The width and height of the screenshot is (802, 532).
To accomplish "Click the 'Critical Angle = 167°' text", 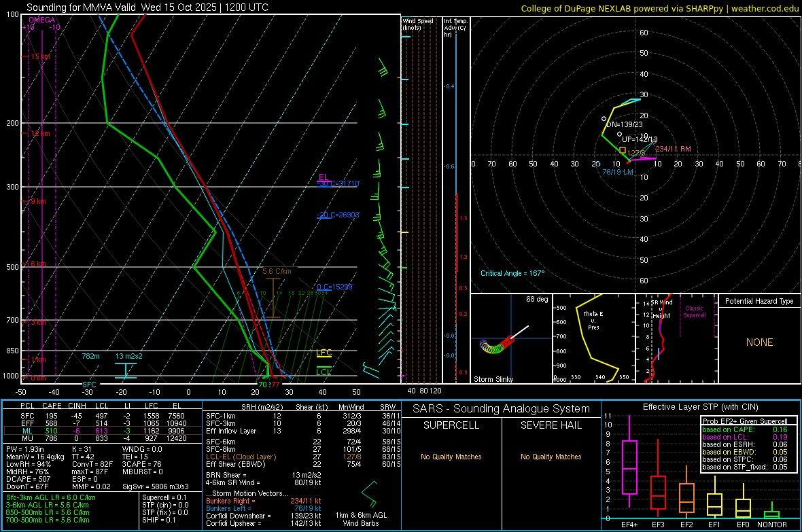I will pyautogui.click(x=512, y=273).
